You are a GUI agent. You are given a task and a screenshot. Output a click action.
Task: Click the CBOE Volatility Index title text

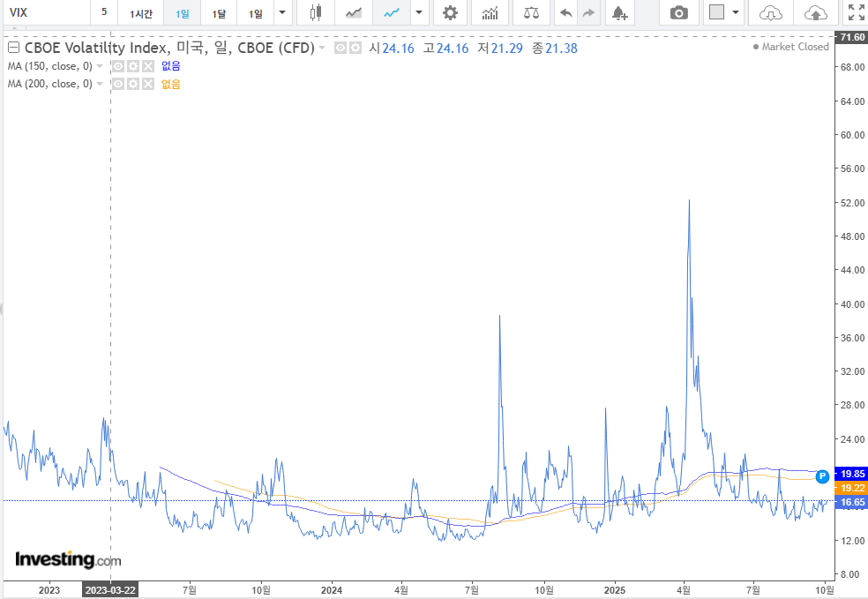pos(168,49)
